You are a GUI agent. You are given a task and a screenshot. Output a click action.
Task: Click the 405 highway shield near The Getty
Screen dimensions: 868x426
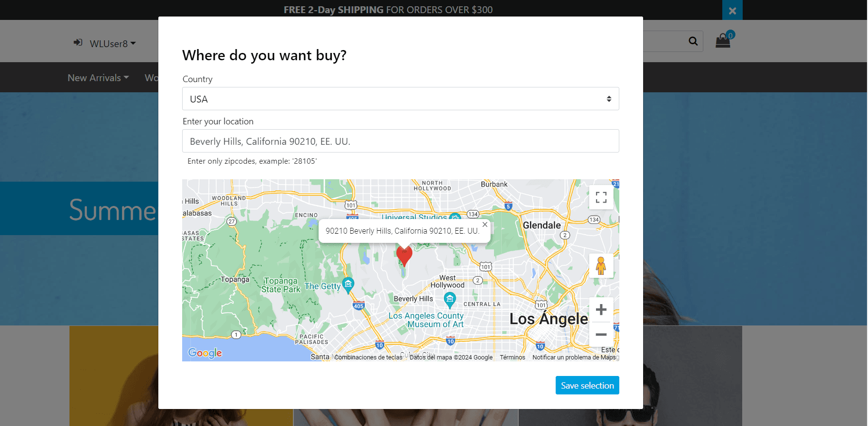pyautogui.click(x=358, y=306)
